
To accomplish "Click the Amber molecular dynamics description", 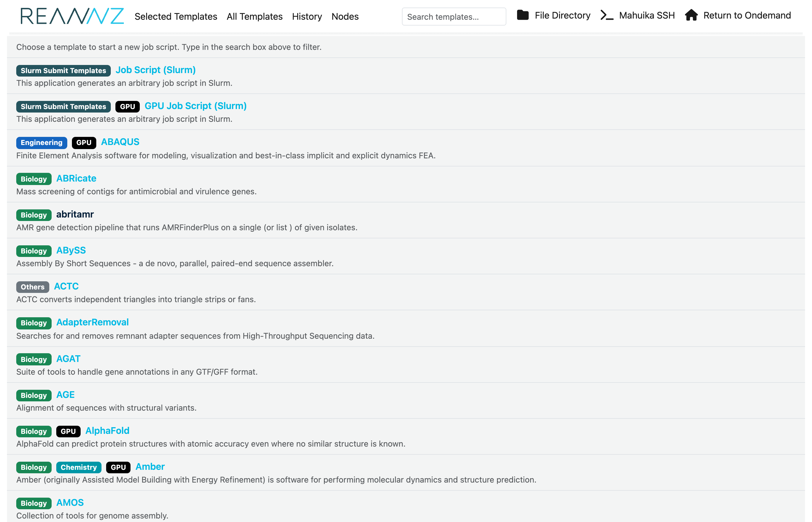I will point(276,480).
